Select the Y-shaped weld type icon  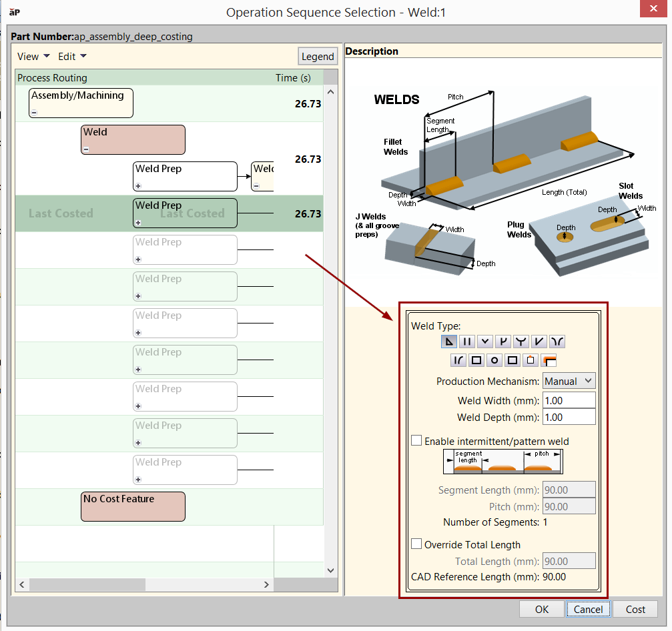(521, 342)
